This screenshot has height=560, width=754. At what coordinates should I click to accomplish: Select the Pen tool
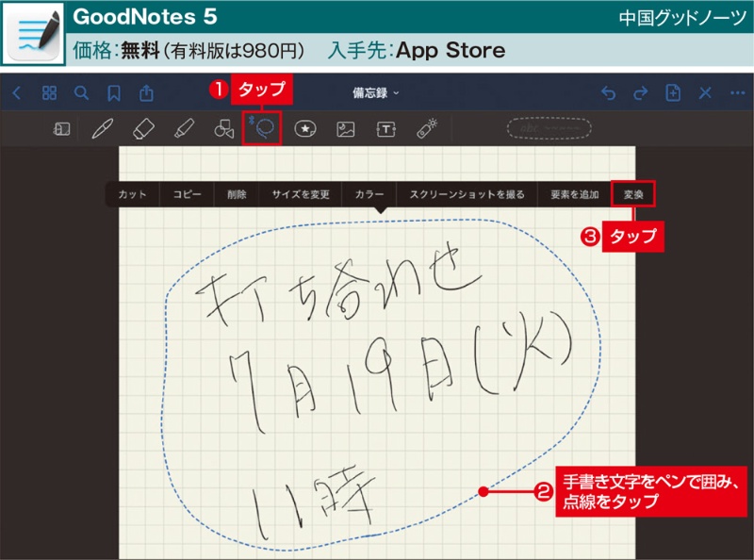(x=102, y=129)
